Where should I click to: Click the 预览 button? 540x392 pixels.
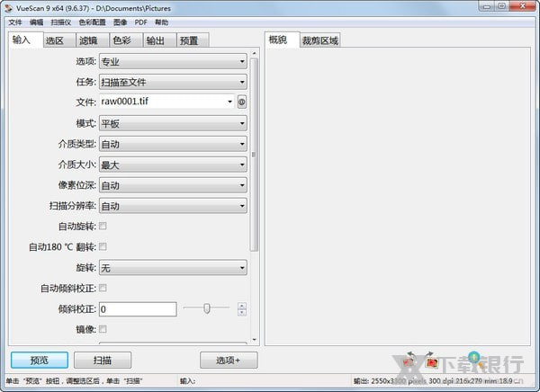tap(39, 360)
